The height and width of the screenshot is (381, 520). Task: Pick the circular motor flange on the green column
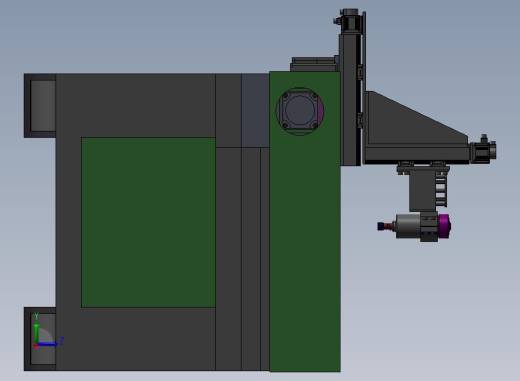point(300,111)
